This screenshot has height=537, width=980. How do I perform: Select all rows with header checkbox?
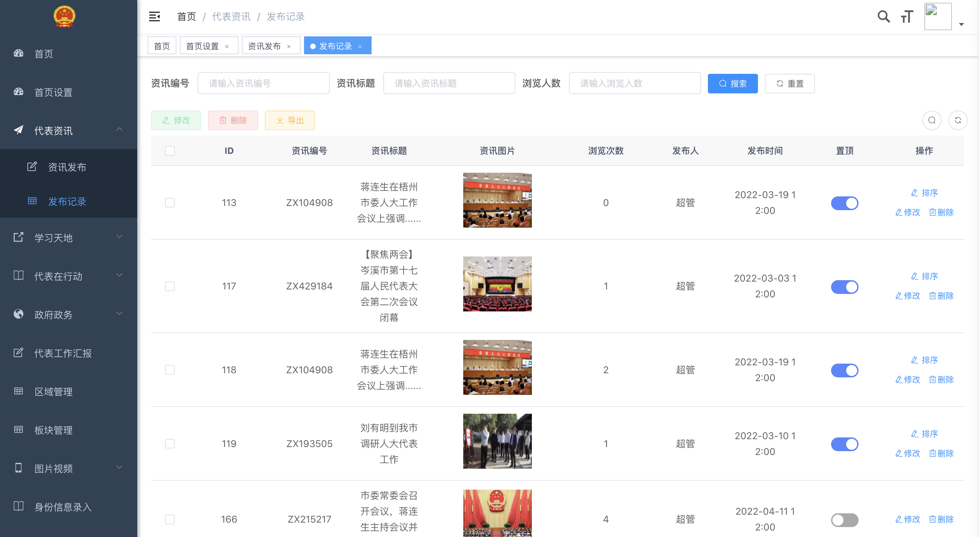170,151
